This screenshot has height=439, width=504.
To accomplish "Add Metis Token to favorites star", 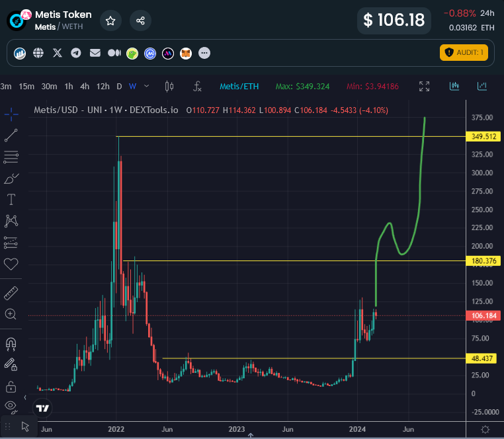I will pyautogui.click(x=110, y=21).
